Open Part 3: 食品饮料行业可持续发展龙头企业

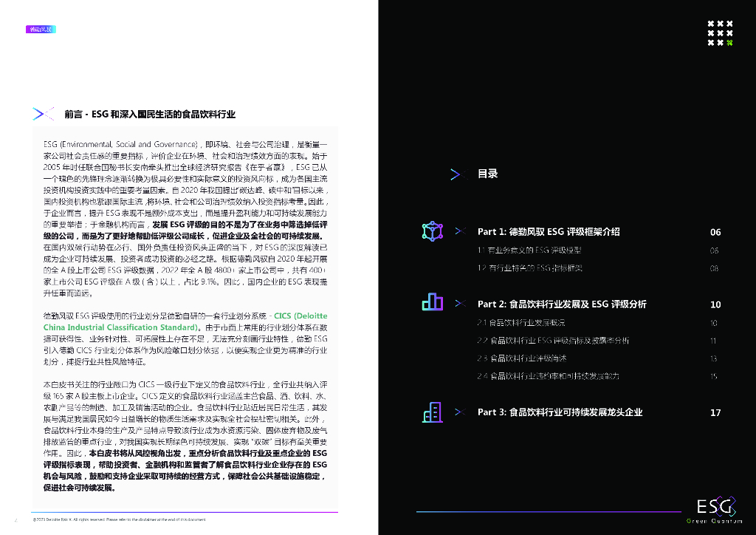[560, 412]
